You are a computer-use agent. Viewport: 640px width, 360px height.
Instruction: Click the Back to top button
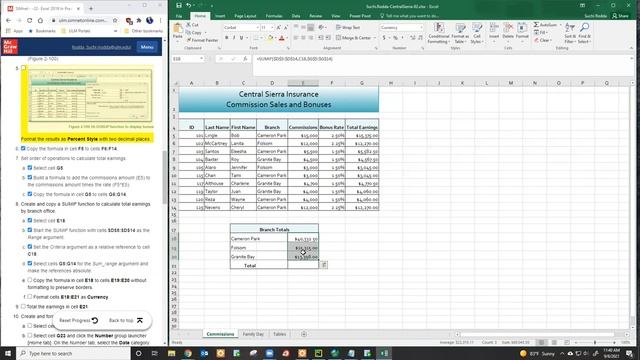(126, 320)
